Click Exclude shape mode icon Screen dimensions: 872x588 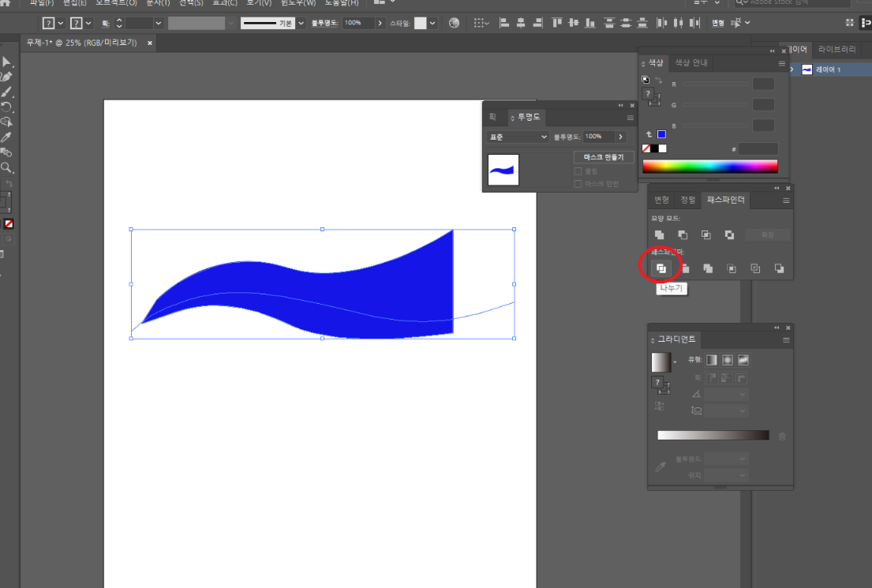click(729, 234)
